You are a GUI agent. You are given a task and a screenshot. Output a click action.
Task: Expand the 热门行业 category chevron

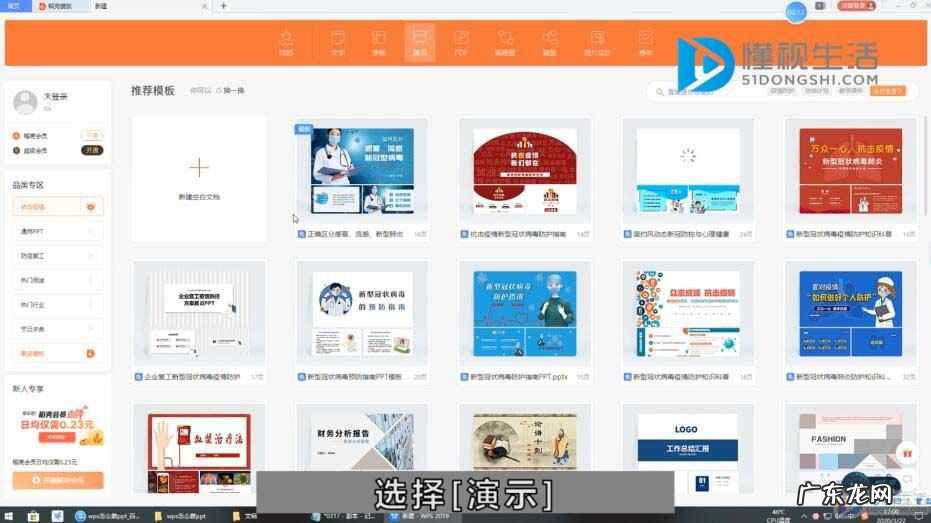(91, 305)
